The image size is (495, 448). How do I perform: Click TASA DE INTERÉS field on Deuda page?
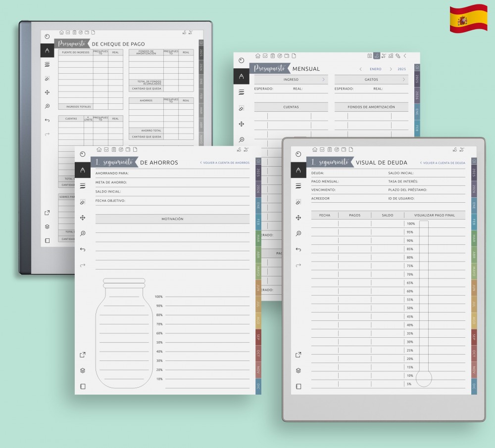(x=427, y=181)
